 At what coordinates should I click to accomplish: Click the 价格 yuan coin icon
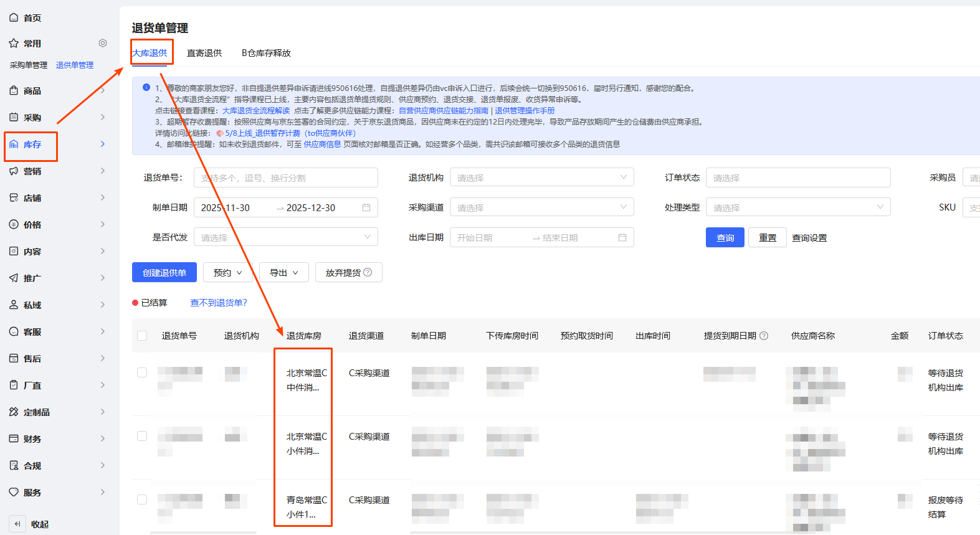click(14, 225)
